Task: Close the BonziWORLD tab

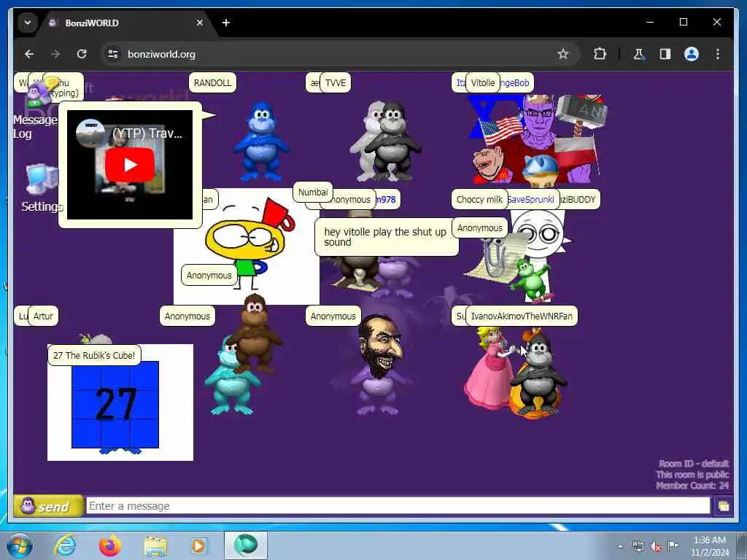Action: coord(200,23)
